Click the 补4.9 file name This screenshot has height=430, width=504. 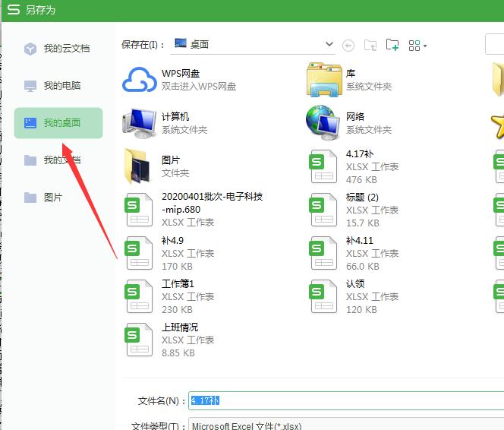pos(172,241)
